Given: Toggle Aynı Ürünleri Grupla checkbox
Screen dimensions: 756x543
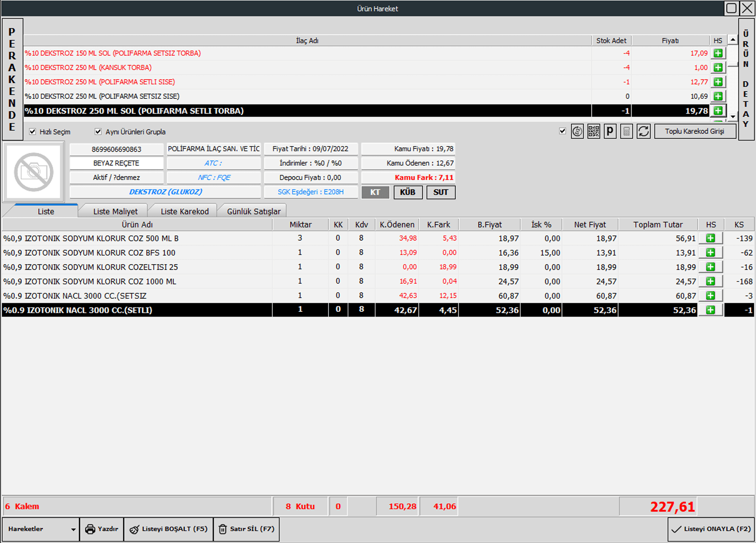Looking at the screenshot, I should click(98, 132).
